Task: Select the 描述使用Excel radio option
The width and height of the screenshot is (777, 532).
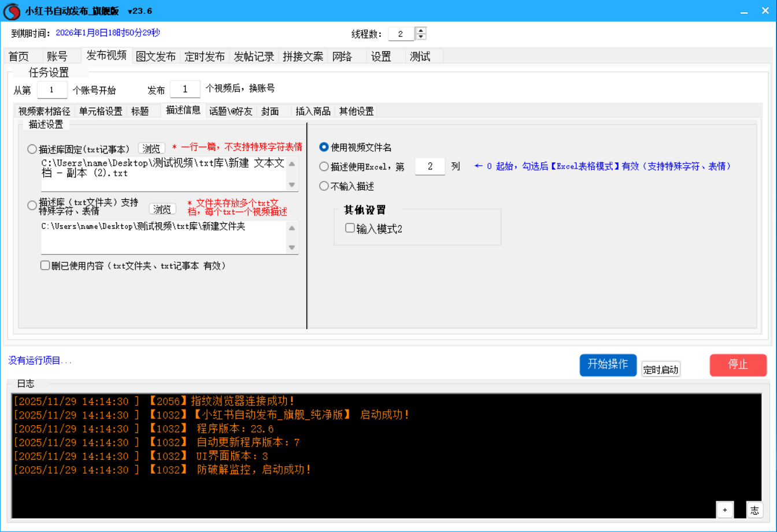Action: [324, 167]
